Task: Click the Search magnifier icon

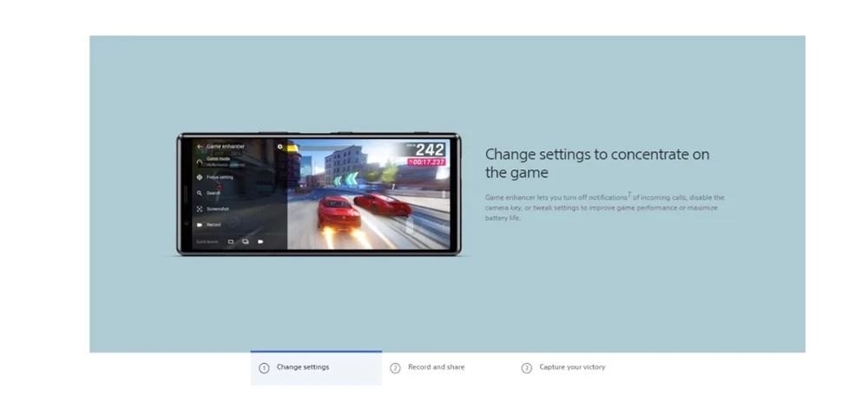Action: point(200,193)
